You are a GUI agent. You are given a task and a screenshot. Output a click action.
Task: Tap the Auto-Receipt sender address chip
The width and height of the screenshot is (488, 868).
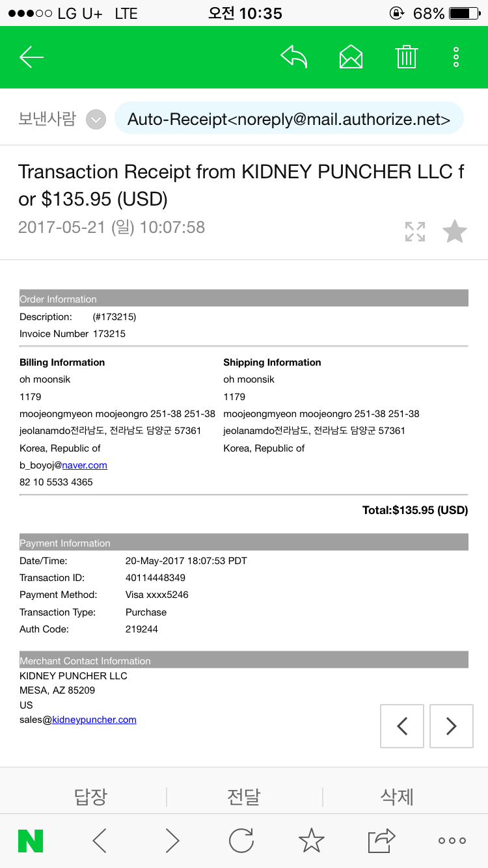coord(289,119)
